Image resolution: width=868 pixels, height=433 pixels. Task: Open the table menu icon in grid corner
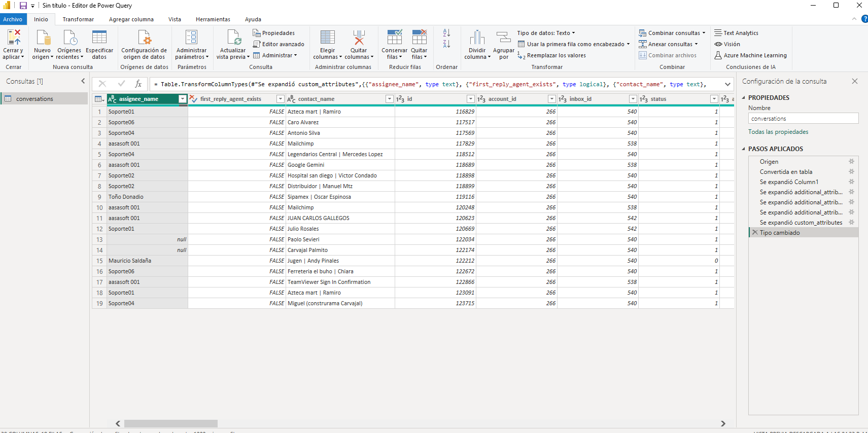(x=99, y=99)
